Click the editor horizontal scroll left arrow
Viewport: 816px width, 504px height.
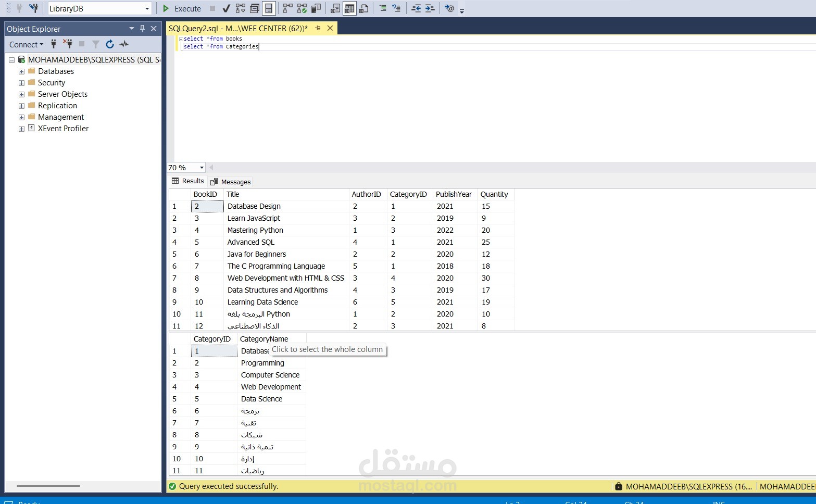(x=211, y=168)
